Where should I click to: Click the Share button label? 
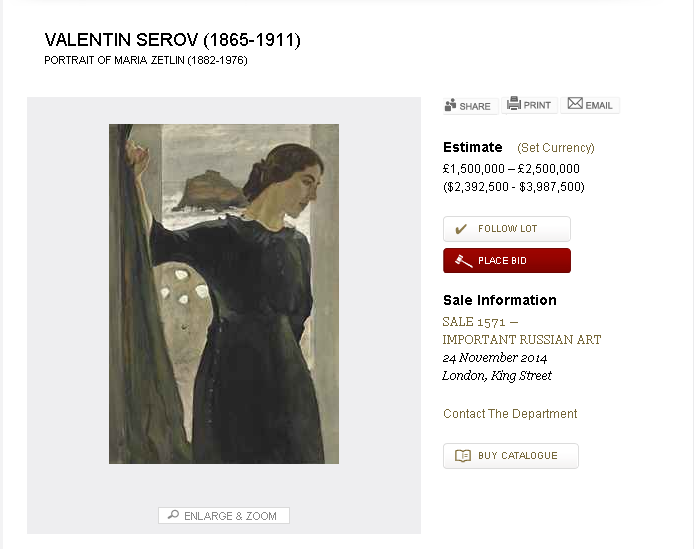coord(475,106)
